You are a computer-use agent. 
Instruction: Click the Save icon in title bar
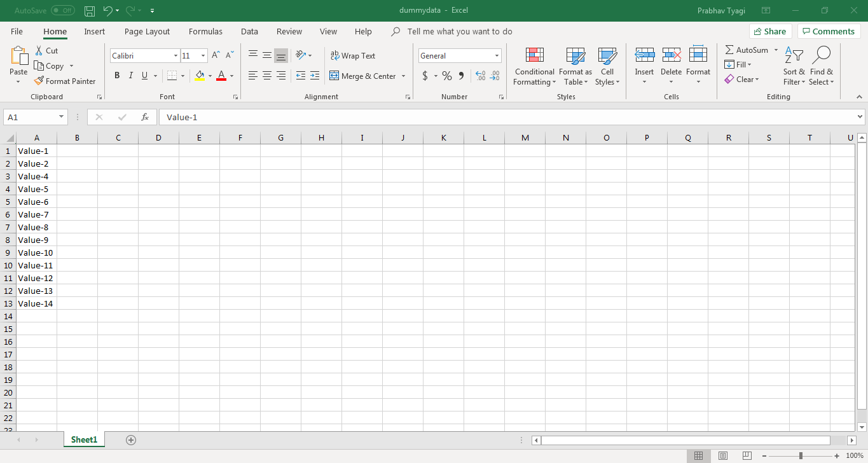[90, 11]
